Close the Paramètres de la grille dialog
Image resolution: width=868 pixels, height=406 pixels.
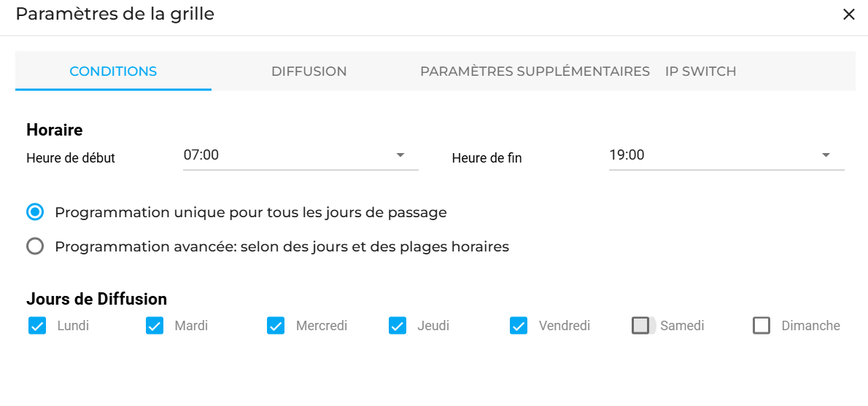[848, 15]
